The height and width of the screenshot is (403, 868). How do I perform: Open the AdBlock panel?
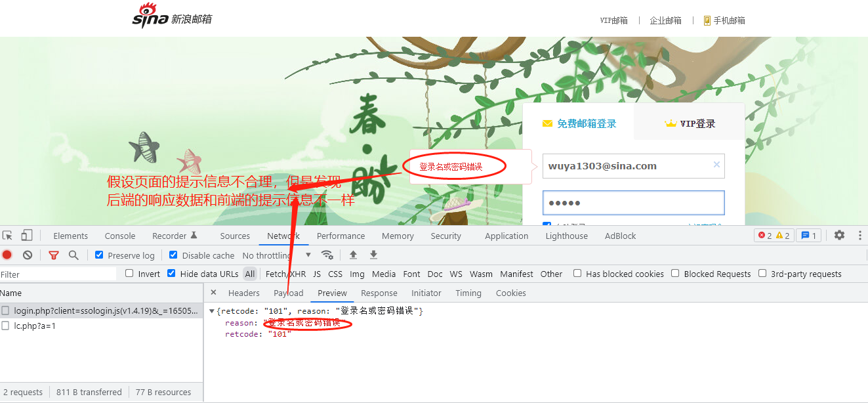621,236
